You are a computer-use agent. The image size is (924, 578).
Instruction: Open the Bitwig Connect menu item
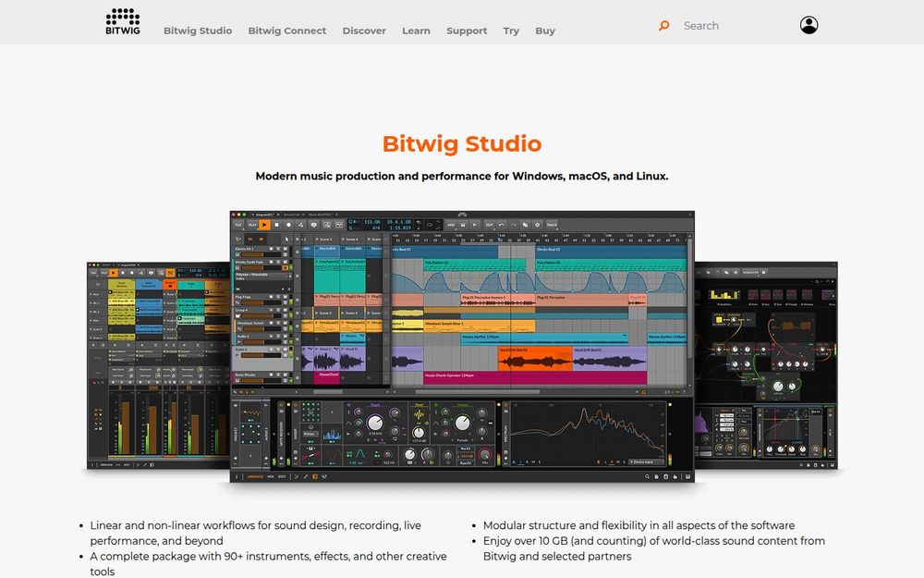click(287, 31)
